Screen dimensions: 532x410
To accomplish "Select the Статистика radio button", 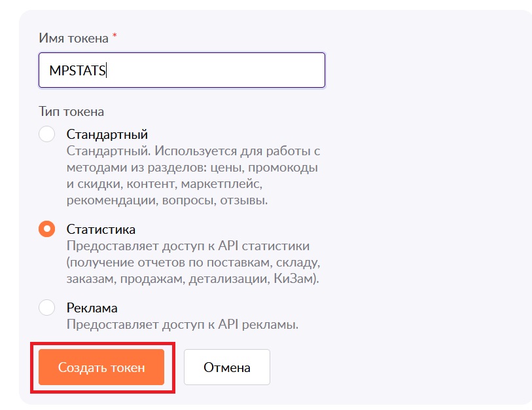I will click(x=47, y=229).
